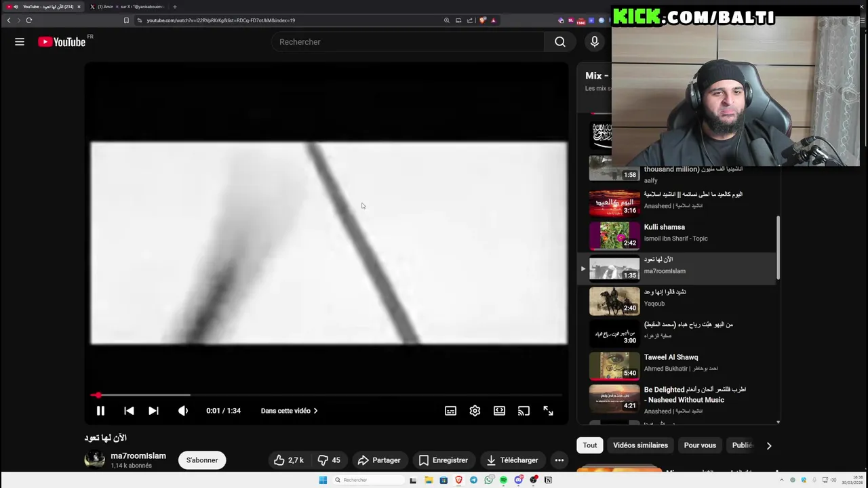The height and width of the screenshot is (488, 868).
Task: Open Discord from the taskbar
Action: click(x=519, y=480)
